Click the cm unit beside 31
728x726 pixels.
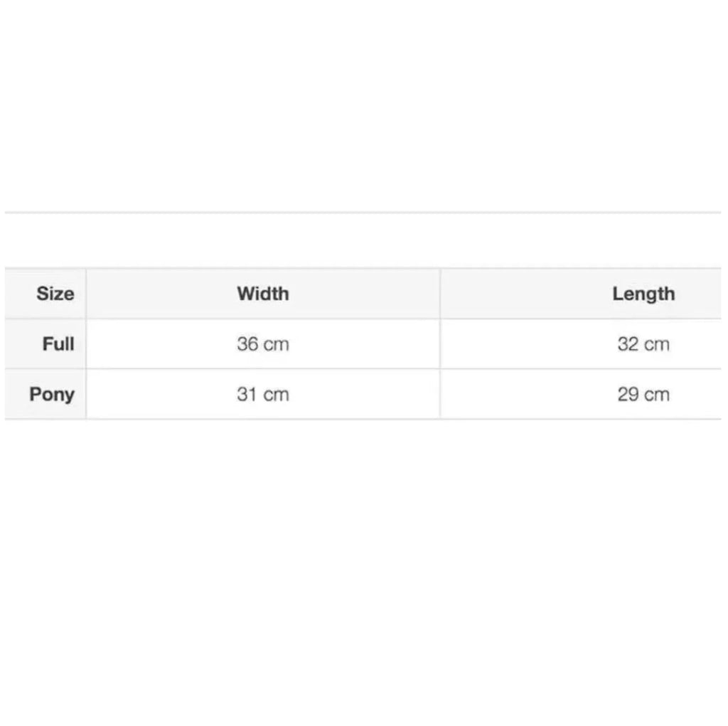pos(277,395)
